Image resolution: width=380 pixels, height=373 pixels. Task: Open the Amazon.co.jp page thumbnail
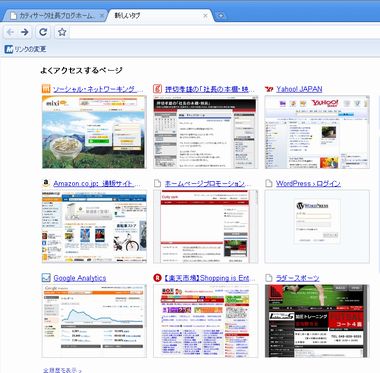pyautogui.click(x=94, y=226)
